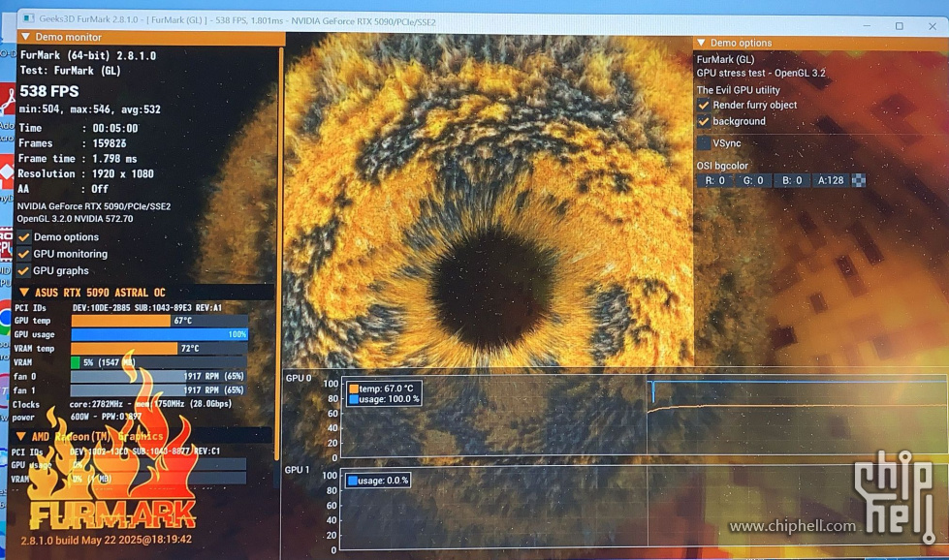Minimize the FurMark window

(867, 26)
